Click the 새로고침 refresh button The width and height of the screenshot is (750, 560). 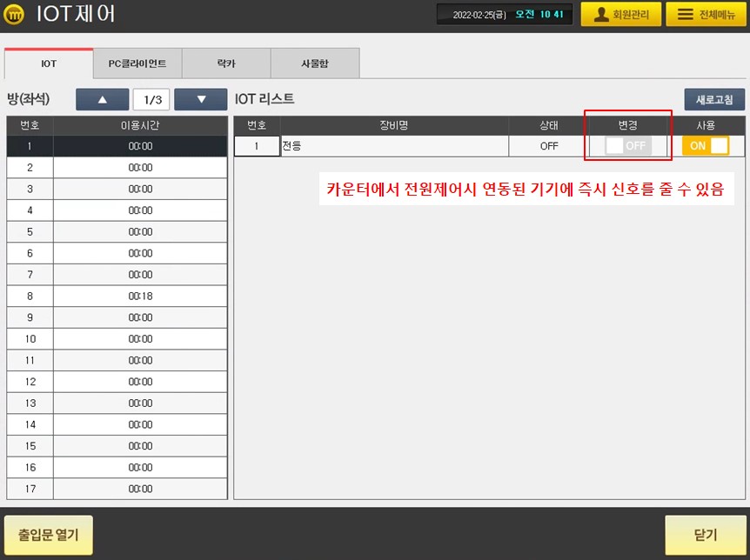click(x=714, y=99)
